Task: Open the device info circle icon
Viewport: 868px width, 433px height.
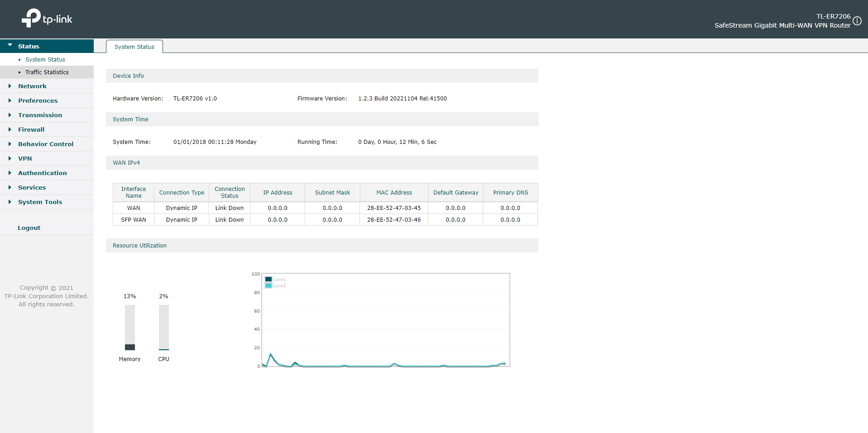Action: (x=857, y=21)
